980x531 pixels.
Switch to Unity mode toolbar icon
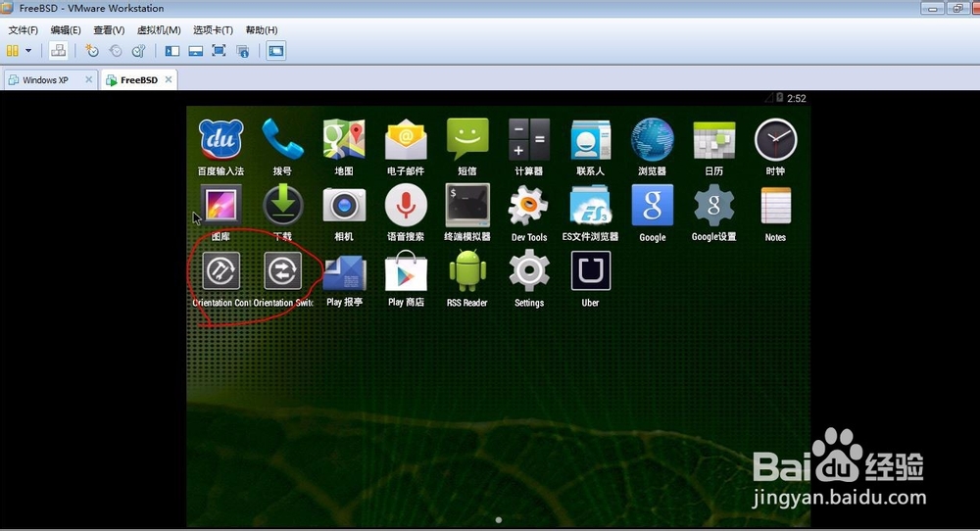click(243, 51)
